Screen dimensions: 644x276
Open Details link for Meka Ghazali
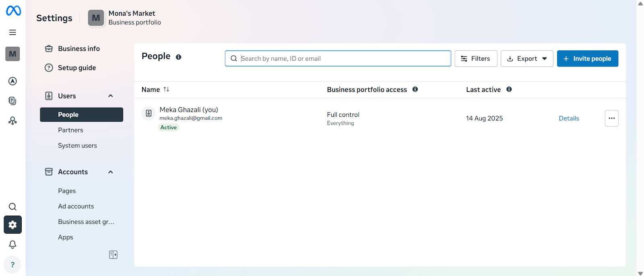(569, 118)
